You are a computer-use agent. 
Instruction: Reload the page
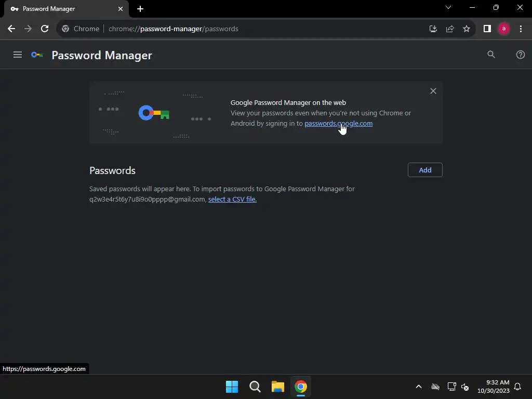coord(45,29)
